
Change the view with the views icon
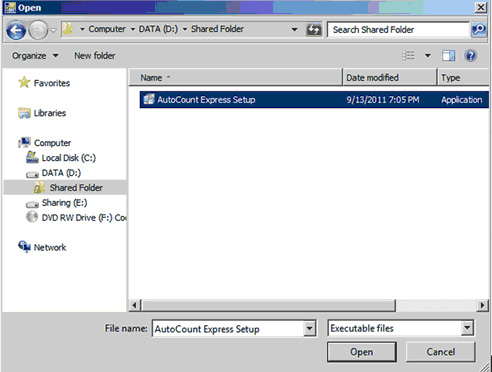(x=408, y=56)
